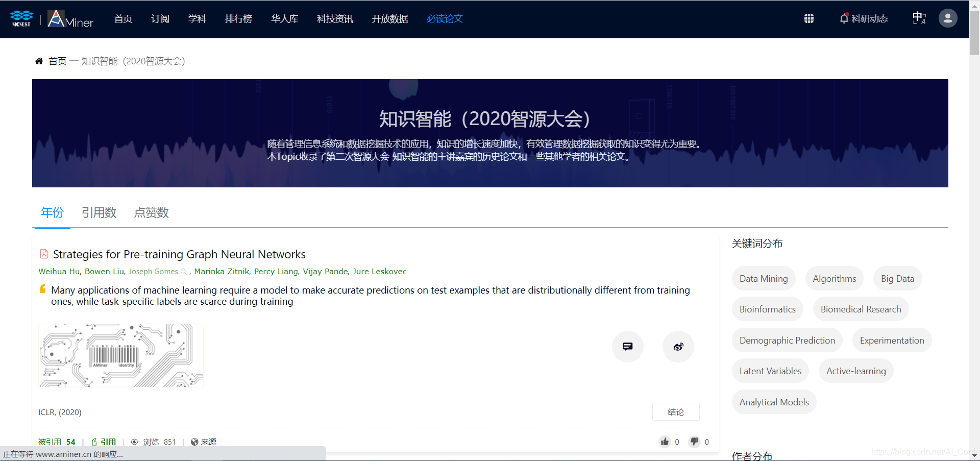Open the comment icon on the paper card
This screenshot has height=461, width=980.
click(627, 346)
